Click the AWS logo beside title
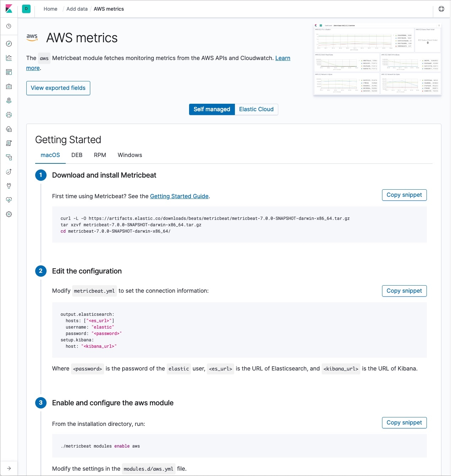The image size is (451, 476). pos(32,38)
